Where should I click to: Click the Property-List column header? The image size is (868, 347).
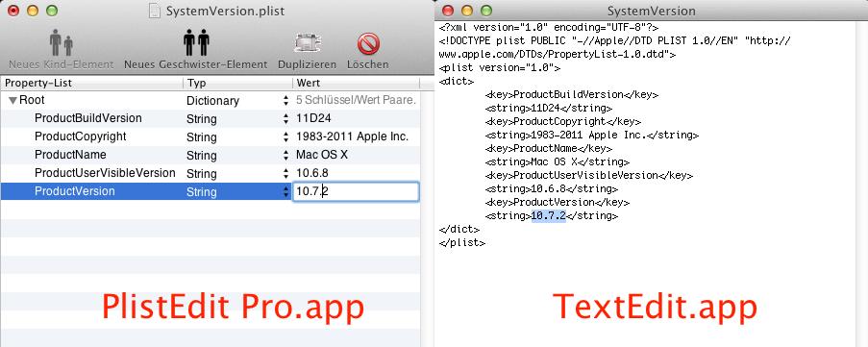[91, 83]
